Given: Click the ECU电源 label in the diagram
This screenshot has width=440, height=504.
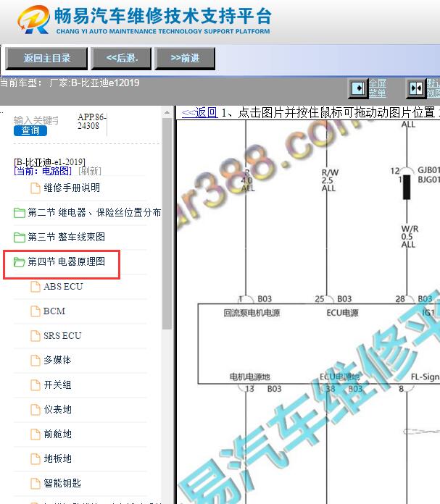Looking at the screenshot, I should pyautogui.click(x=342, y=313).
